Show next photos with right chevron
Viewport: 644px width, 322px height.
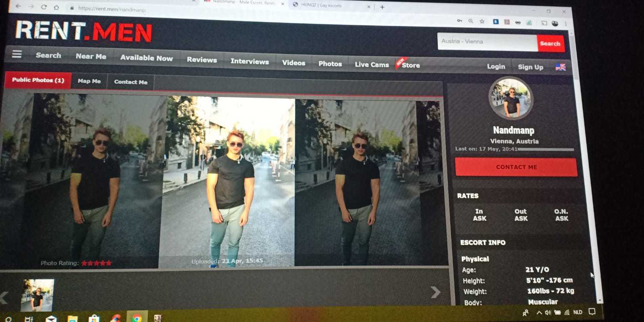pyautogui.click(x=435, y=292)
